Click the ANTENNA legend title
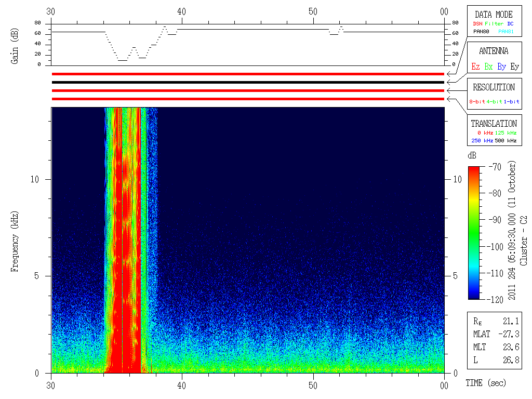This screenshot has width=532, height=399. pyautogui.click(x=494, y=51)
